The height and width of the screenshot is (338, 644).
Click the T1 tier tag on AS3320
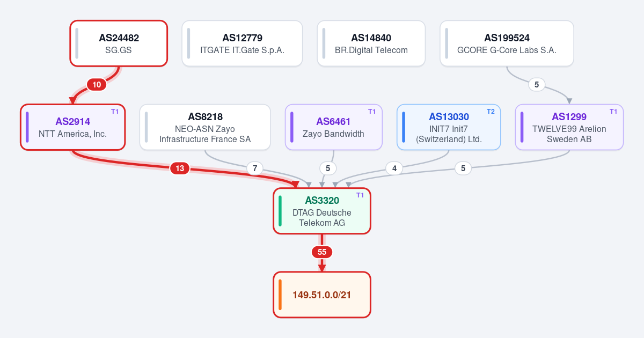(360, 195)
